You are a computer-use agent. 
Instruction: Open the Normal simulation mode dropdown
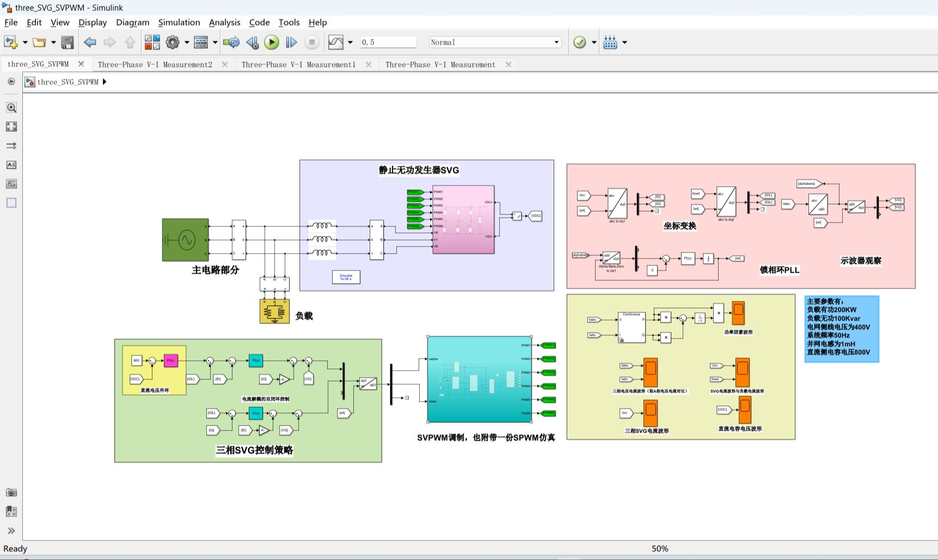495,42
